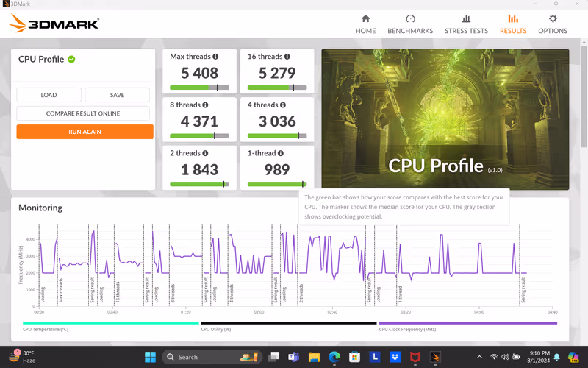Click the Save button
Screen dimensions: 588x368
click(117, 95)
